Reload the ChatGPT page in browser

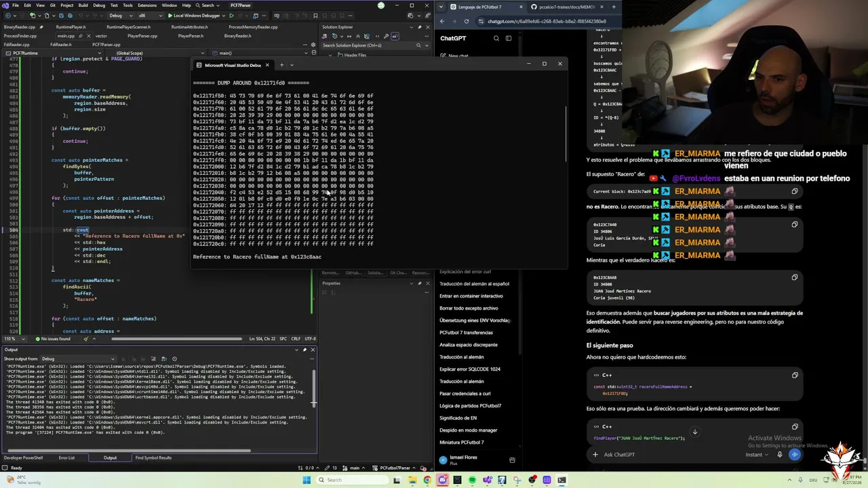[467, 21]
